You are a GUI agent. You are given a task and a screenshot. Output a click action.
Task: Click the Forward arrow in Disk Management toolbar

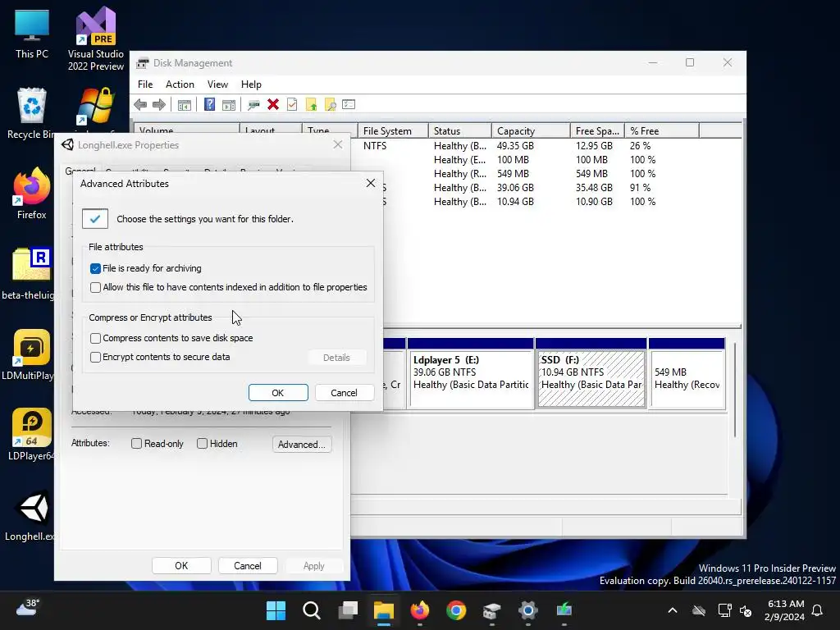[159, 104]
